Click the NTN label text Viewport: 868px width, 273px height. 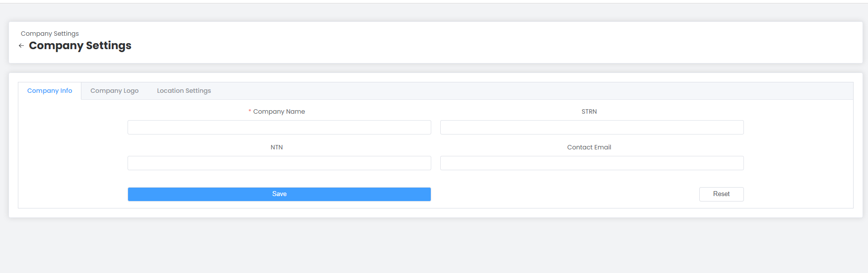pos(276,147)
